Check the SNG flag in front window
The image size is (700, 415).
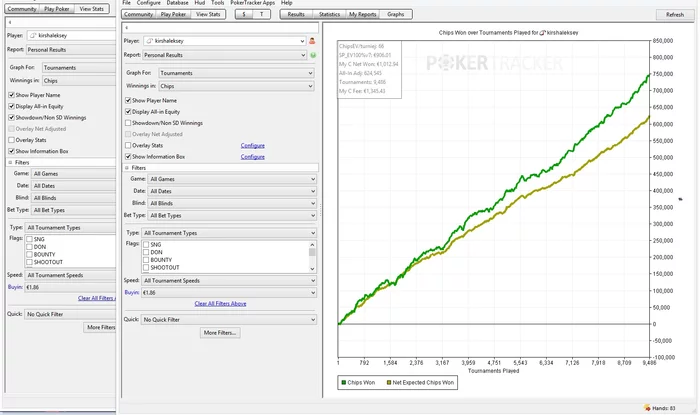(x=146, y=245)
